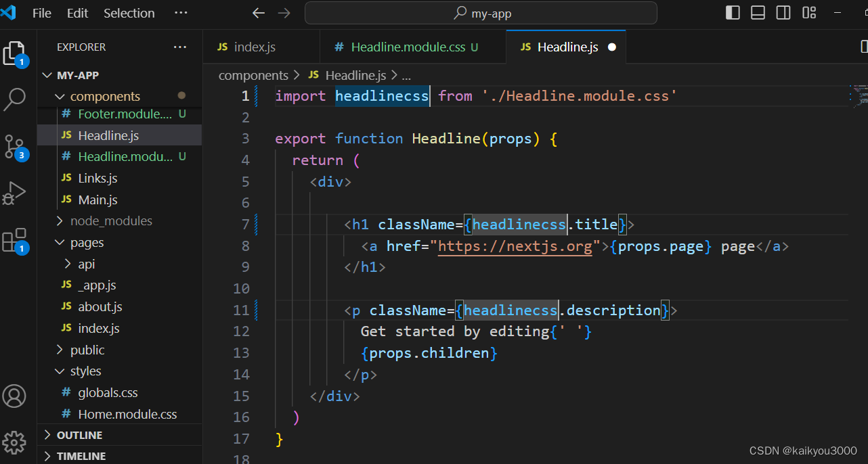Collapse the styles folder
Screen dimensions: 868x464
pyautogui.click(x=119, y=371)
